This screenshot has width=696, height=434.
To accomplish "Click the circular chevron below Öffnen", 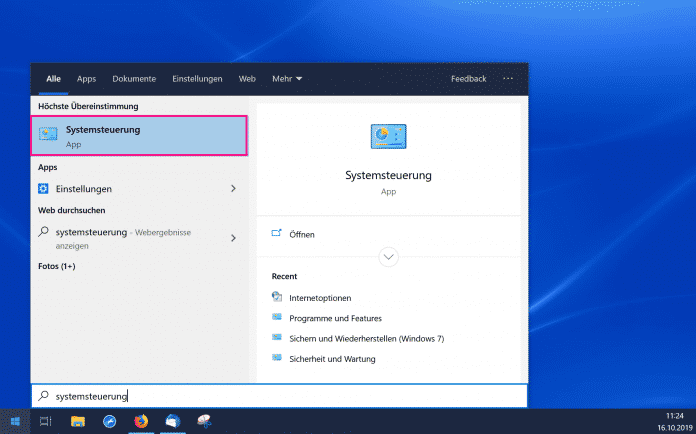I will 389,258.
